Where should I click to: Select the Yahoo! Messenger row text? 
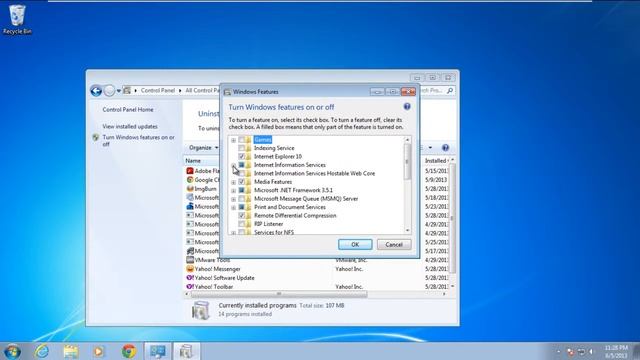(x=218, y=269)
